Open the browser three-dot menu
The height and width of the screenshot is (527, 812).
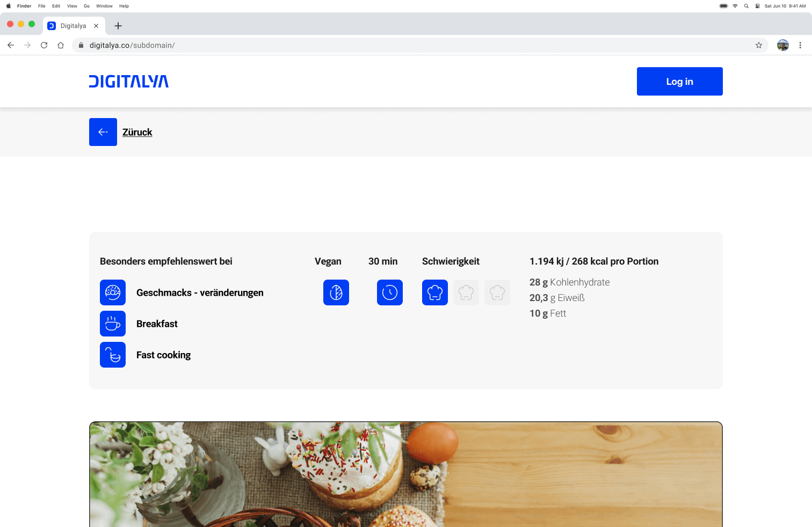(x=800, y=45)
